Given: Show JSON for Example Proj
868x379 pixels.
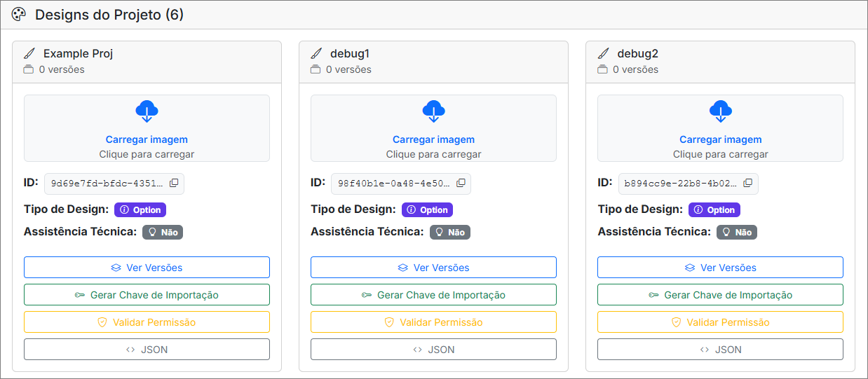Looking at the screenshot, I should [147, 350].
